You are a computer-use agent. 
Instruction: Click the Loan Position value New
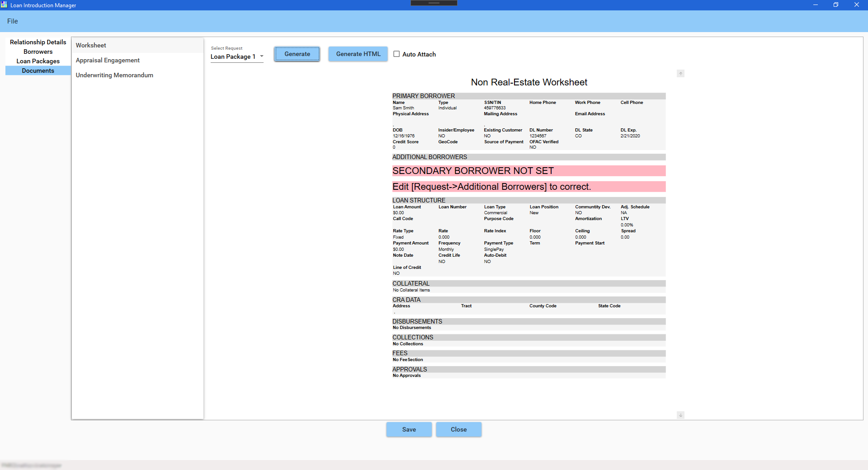click(534, 213)
